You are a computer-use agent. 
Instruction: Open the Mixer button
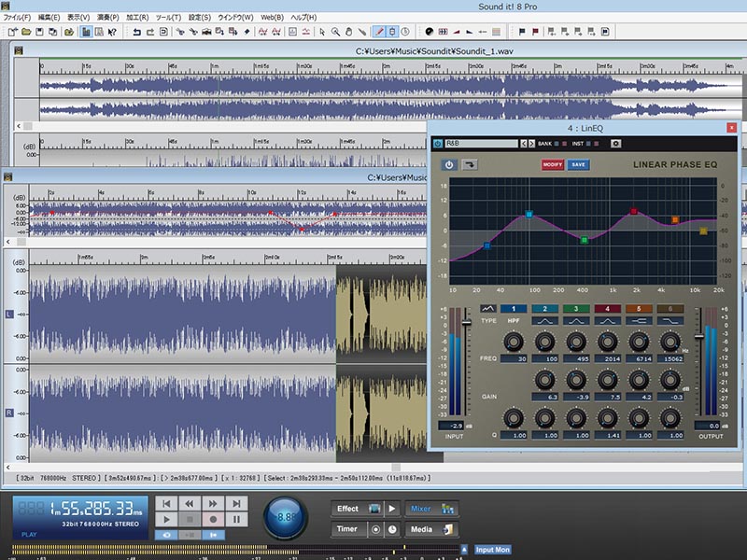tap(431, 509)
